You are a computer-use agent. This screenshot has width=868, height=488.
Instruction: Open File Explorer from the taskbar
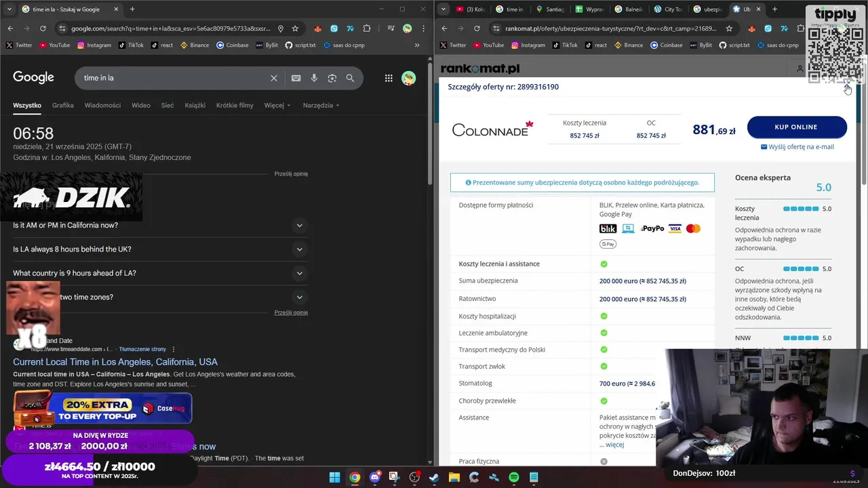pos(454,477)
